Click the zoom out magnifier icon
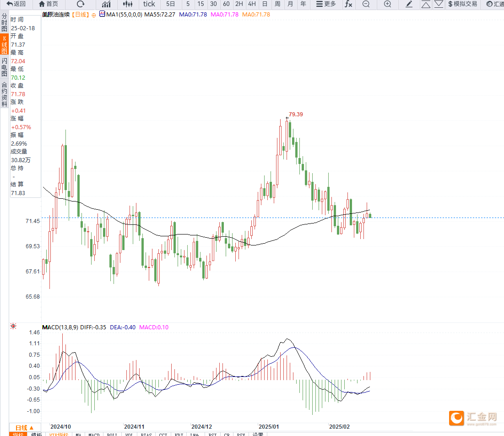The height and width of the screenshot is (436, 504). click(x=366, y=4)
